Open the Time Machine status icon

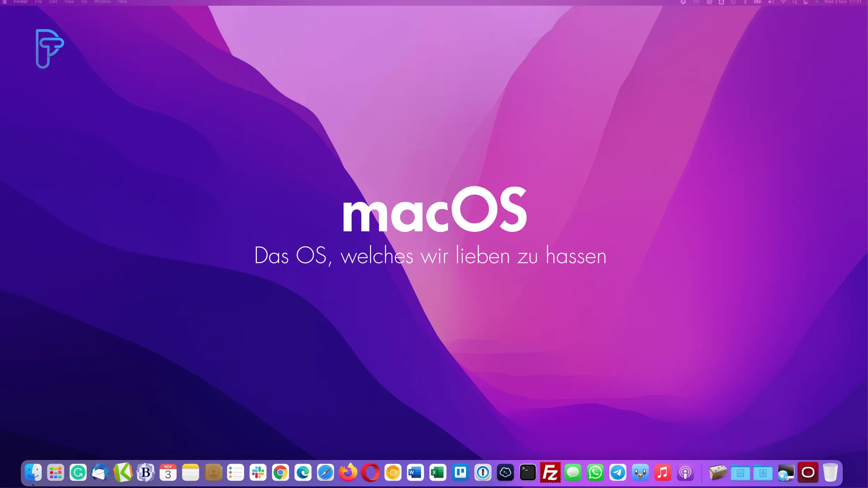pos(733,2)
